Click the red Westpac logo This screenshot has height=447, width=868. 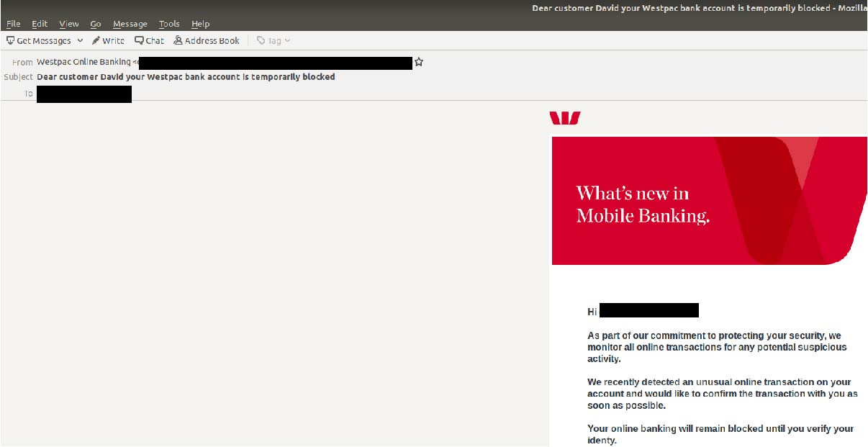[x=565, y=118]
